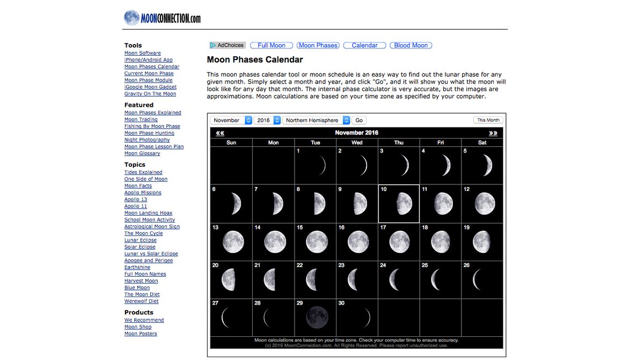Screen dimensions: 644x362
Task: Open the Moon Phase Lesson Plan link
Action: [154, 147]
